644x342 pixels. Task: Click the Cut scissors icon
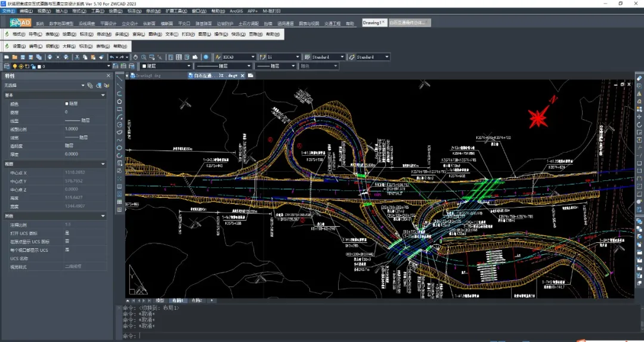pos(77,57)
